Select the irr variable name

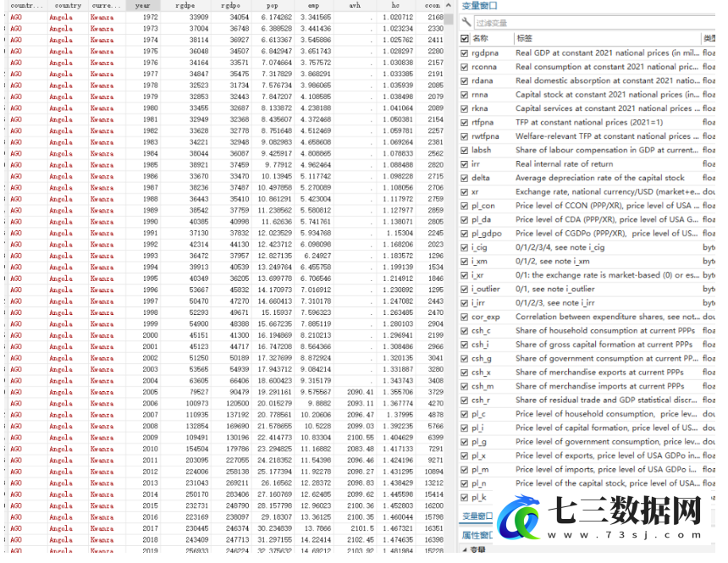[476, 164]
